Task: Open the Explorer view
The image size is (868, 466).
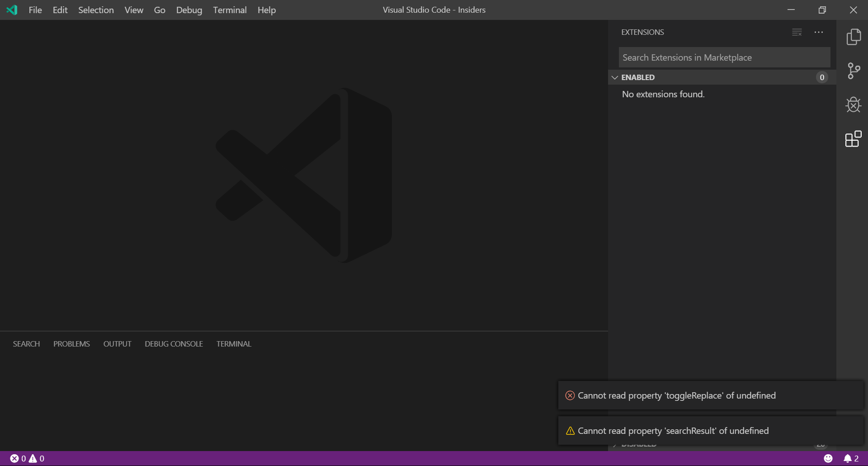Action: click(854, 37)
